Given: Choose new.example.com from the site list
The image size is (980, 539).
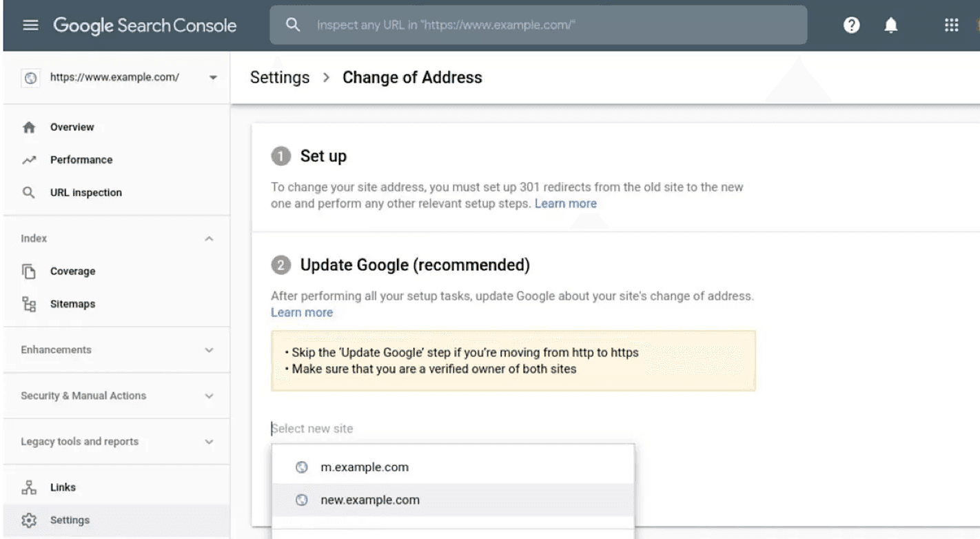Looking at the screenshot, I should click(x=453, y=500).
